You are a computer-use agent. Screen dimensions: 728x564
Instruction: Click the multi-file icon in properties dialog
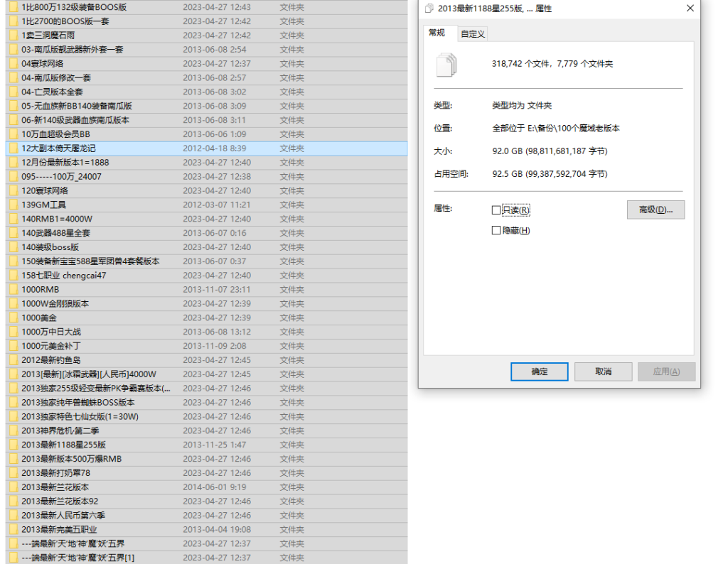(446, 64)
